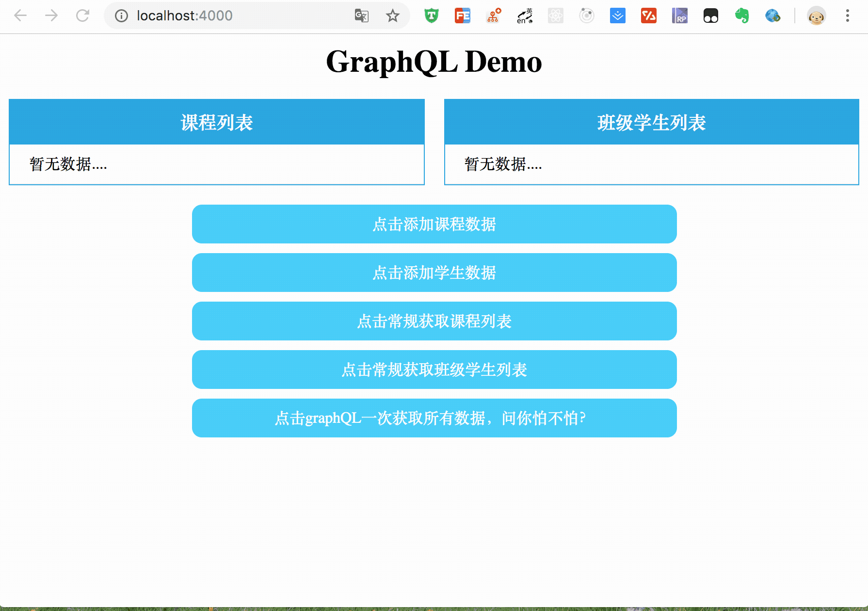
Task: Click the orange sitemap extension icon
Action: pyautogui.click(x=493, y=16)
